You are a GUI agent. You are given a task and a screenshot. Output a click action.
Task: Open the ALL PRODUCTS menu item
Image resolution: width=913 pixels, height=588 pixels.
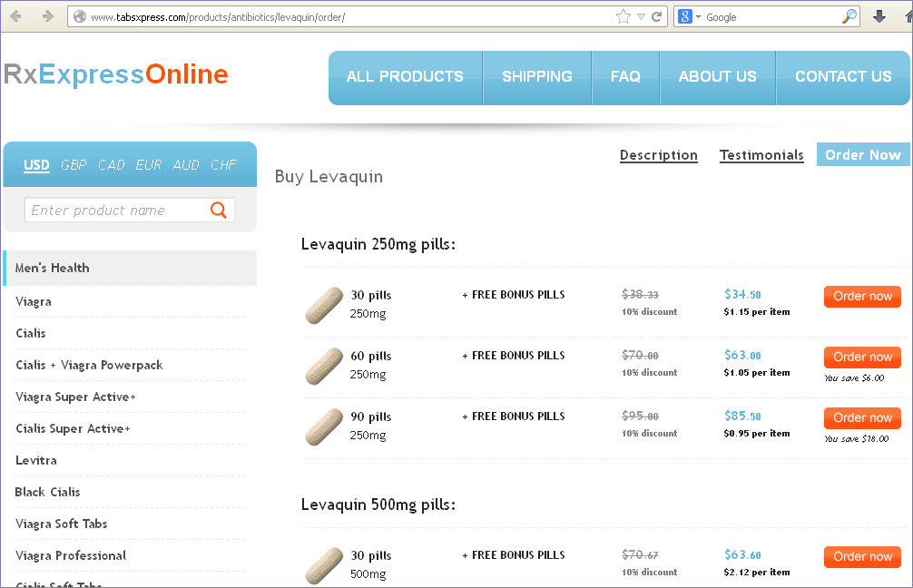tap(405, 77)
